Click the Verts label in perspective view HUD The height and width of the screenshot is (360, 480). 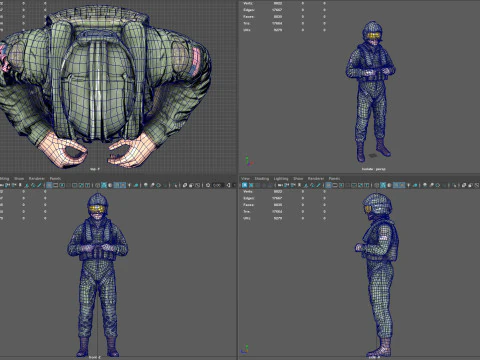(248, 3)
